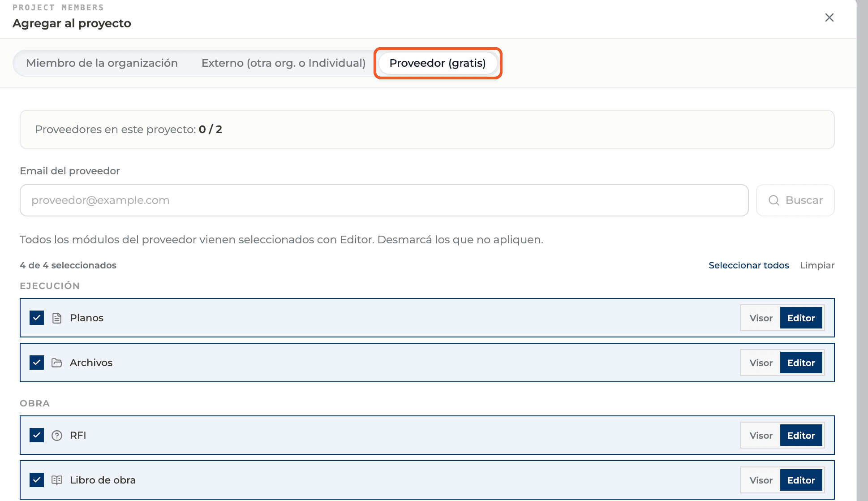Click Limpiar to clear selections

click(817, 265)
